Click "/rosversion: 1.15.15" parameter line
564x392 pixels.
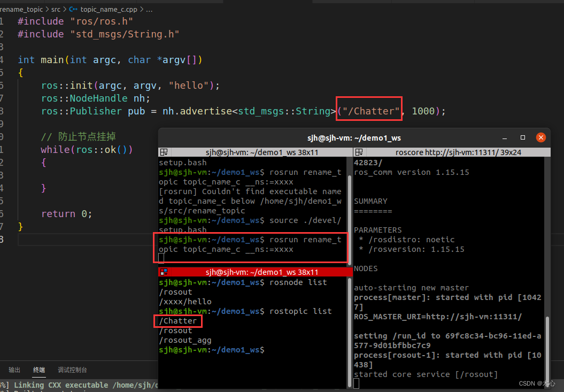412,249
